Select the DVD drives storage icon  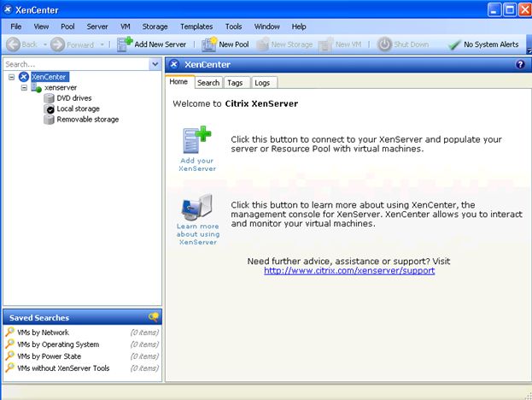point(50,98)
